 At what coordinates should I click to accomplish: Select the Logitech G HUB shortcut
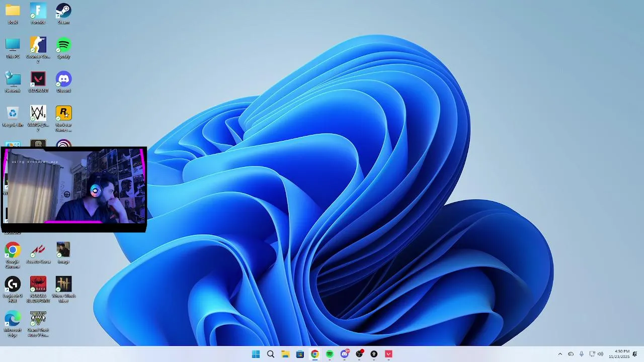13,290
